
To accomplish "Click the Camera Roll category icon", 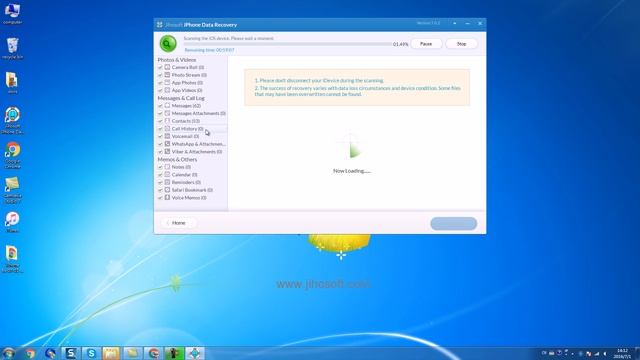I will 167,67.
